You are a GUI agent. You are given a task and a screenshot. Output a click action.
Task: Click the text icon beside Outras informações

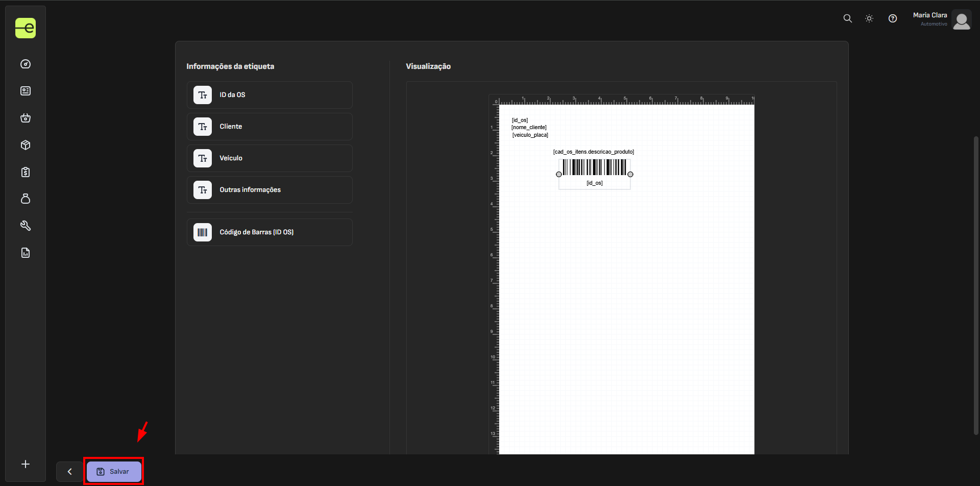pos(203,190)
